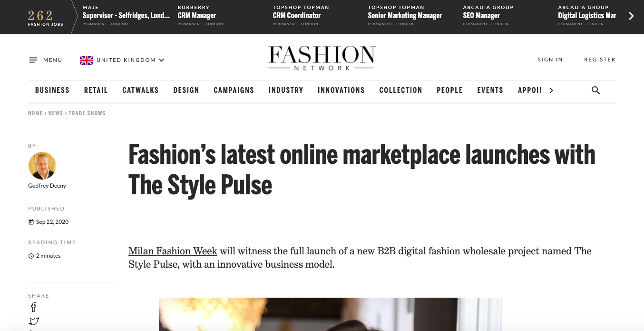This screenshot has height=331, width=644.
Task: Open the Business section
Action: pos(52,90)
